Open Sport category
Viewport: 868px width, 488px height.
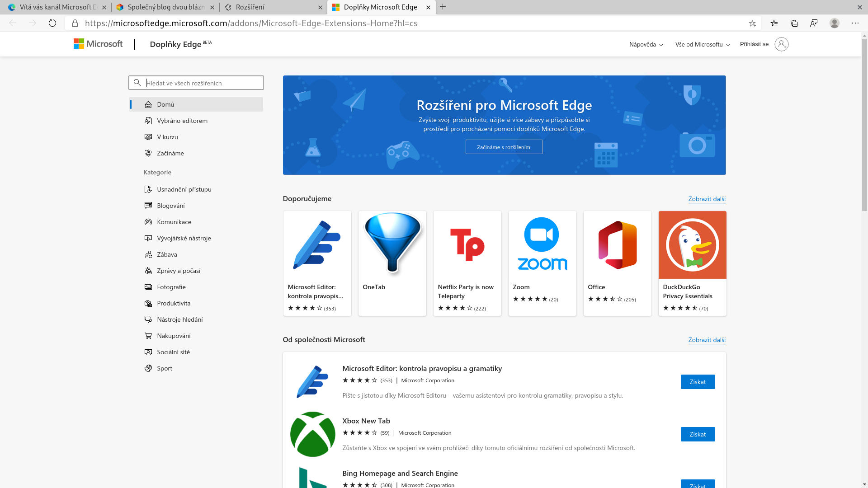click(196, 368)
